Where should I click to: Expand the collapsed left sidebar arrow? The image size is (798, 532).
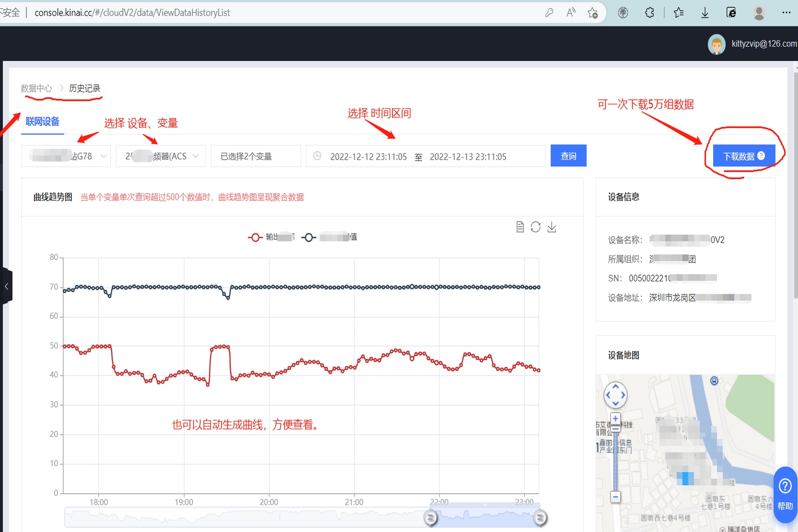click(6, 286)
